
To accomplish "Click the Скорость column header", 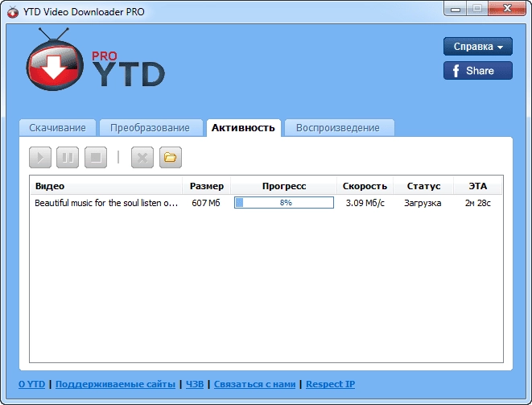I will click(x=365, y=186).
